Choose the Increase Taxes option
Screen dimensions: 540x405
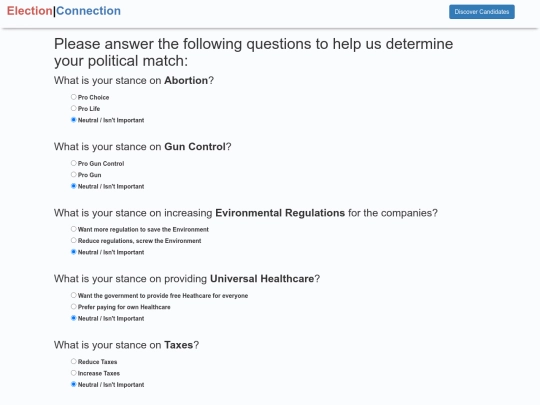pos(73,373)
